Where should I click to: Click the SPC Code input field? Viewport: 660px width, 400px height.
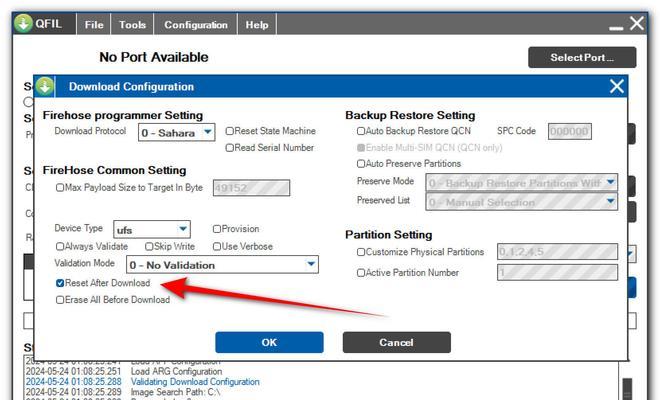pyautogui.click(x=570, y=131)
